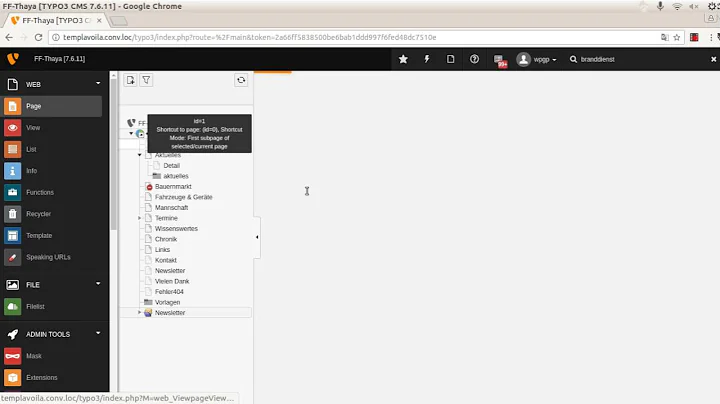Click the browser address bar
The image size is (720, 404).
(358, 37)
